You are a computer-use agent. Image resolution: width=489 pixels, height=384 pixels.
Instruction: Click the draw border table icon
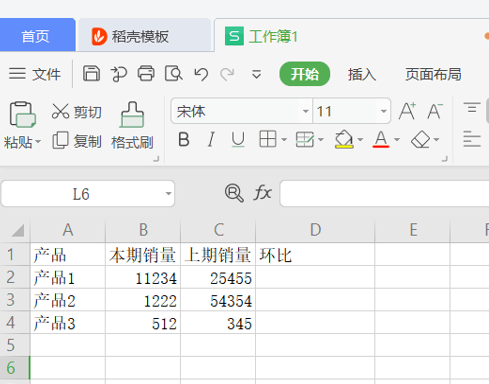point(305,139)
